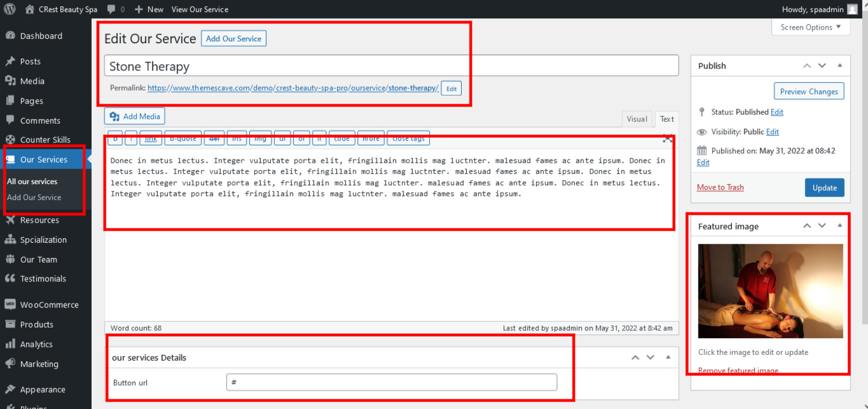
Task: Click the Move to Trash link
Action: [x=720, y=187]
